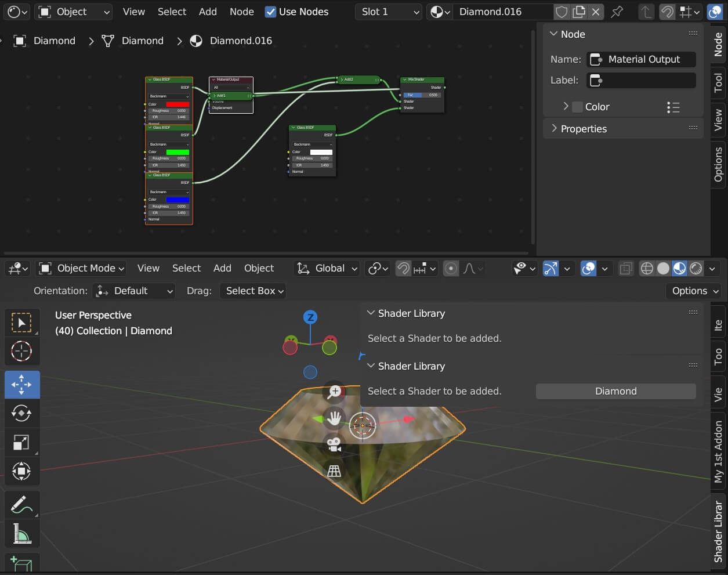Toggle the pin material icon
Screen dimensions: 728x575
click(617, 12)
